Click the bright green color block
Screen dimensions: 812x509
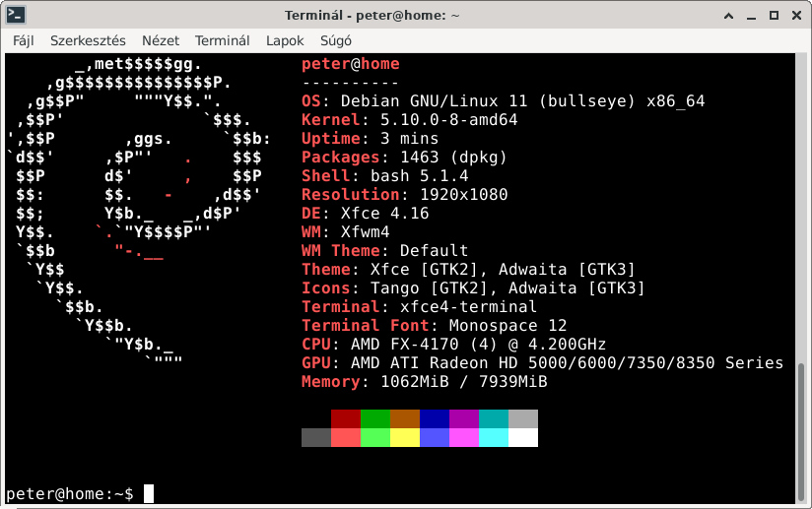pyautogui.click(x=374, y=437)
